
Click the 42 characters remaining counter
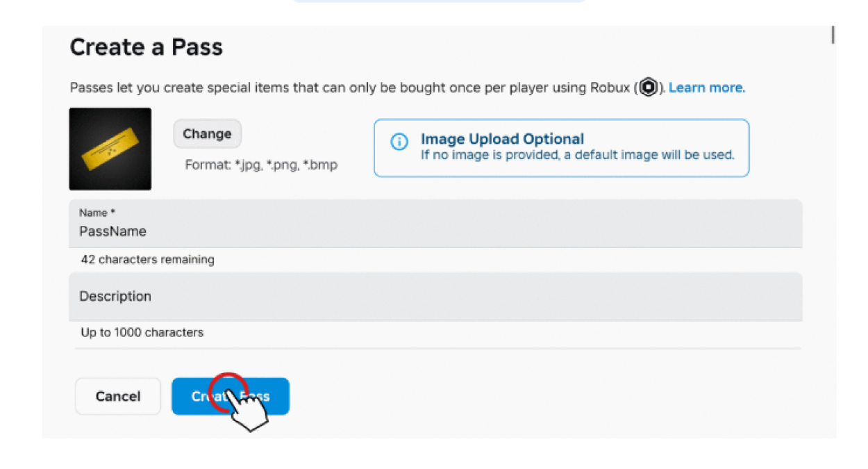coord(147,260)
